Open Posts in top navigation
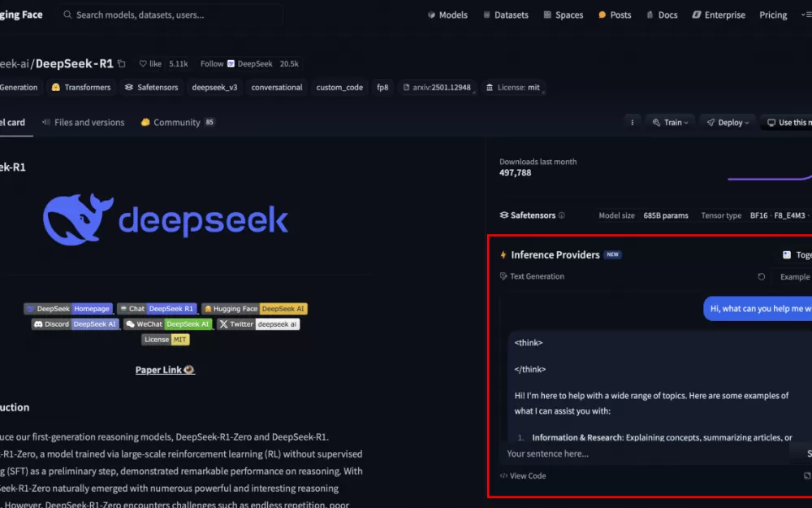Screen dimensions: 812x508 [x=615, y=15]
